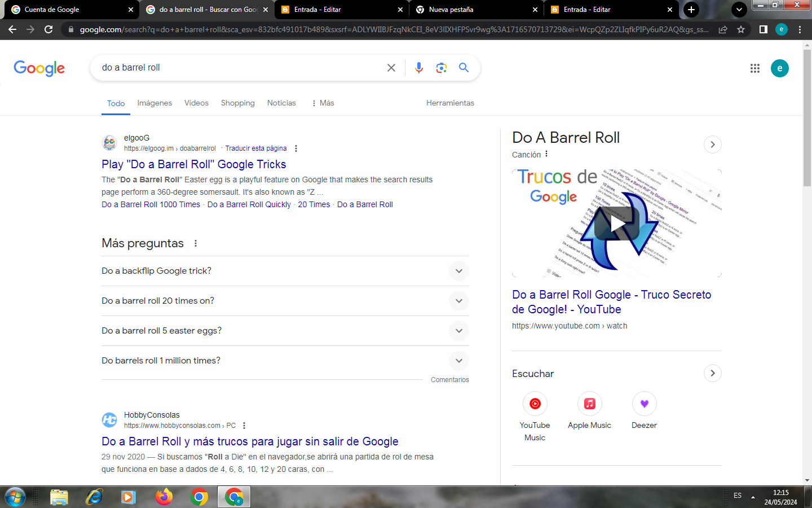Open YouTube 'Truco Secreto de Google' link
The width and height of the screenshot is (812, 508).
[612, 302]
